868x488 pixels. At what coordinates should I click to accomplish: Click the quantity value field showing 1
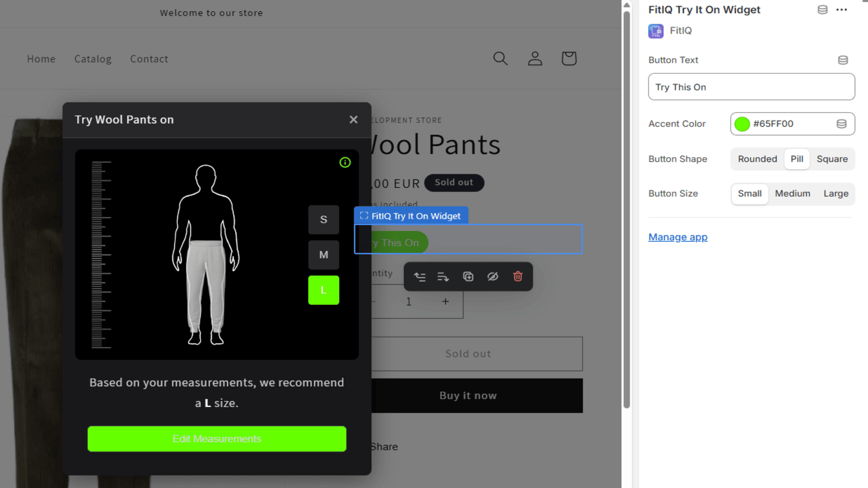[x=409, y=301]
